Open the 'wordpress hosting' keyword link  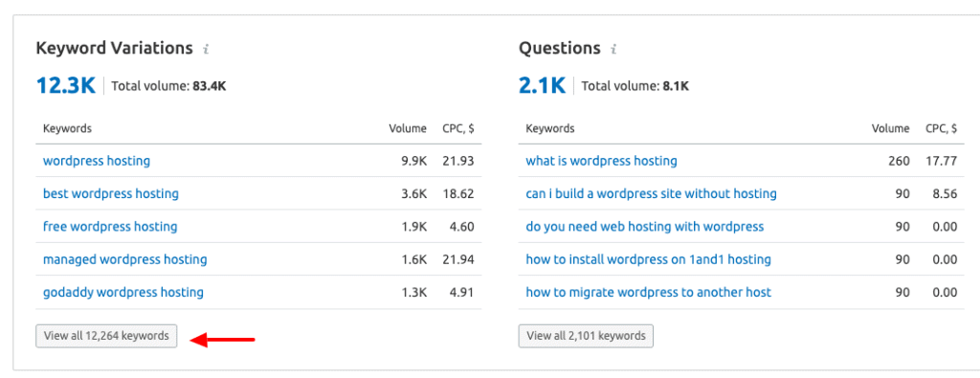pyautogui.click(x=97, y=161)
